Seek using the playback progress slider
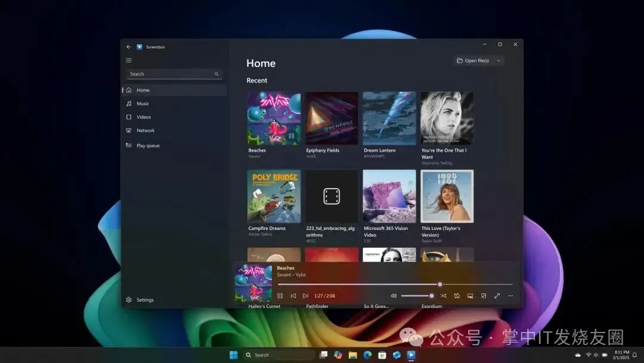644x363 pixels. tap(395, 284)
